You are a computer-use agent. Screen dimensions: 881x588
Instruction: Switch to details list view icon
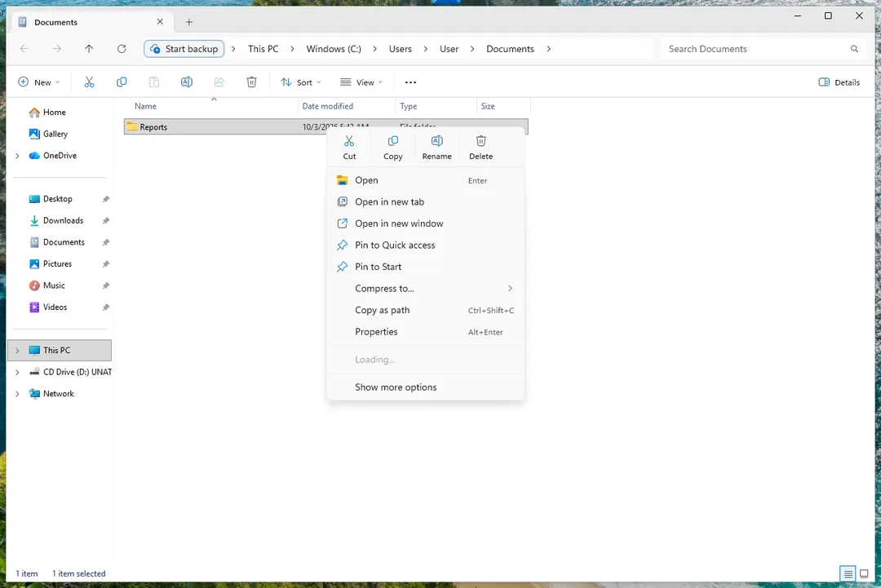pos(848,573)
